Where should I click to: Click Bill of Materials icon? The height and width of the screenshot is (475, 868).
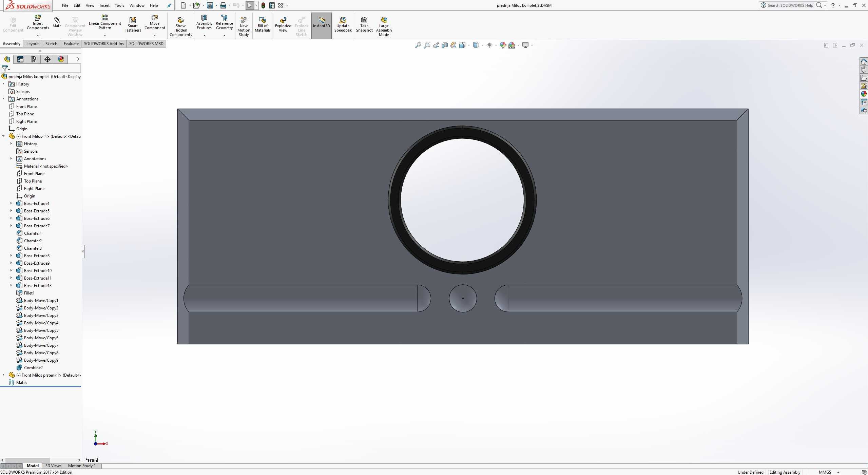(262, 20)
